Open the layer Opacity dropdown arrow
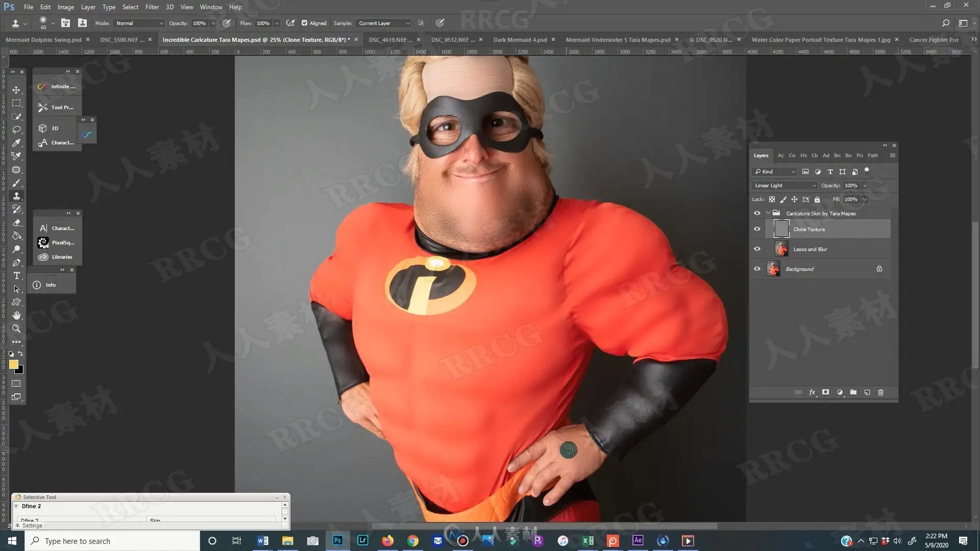Image resolution: width=980 pixels, height=551 pixels. (865, 186)
